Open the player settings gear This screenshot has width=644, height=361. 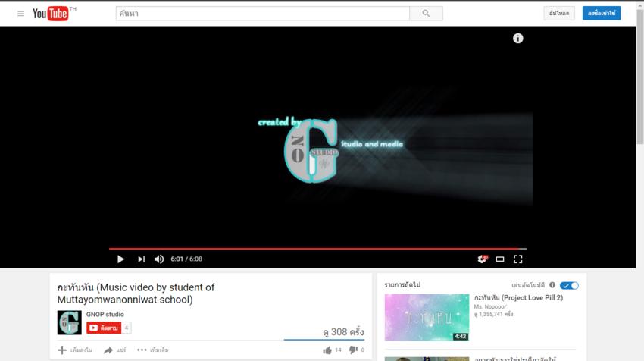[x=482, y=259]
